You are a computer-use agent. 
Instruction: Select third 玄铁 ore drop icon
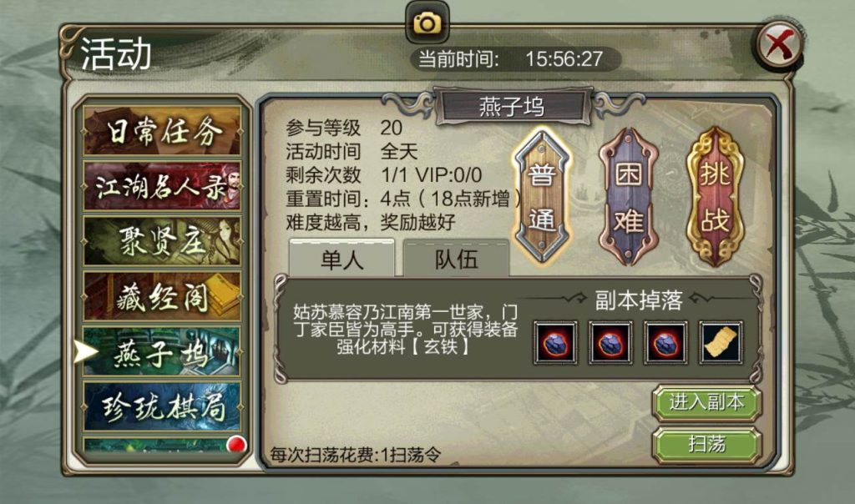[x=665, y=343]
